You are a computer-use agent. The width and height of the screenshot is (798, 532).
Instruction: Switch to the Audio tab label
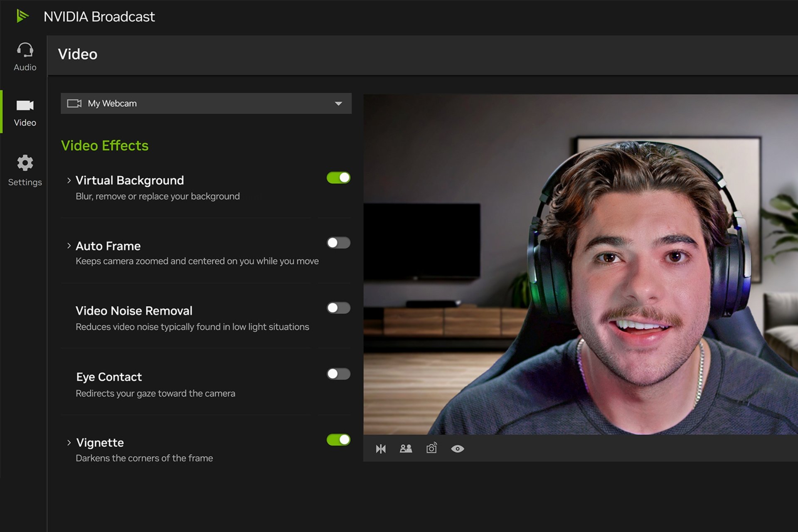[25, 67]
